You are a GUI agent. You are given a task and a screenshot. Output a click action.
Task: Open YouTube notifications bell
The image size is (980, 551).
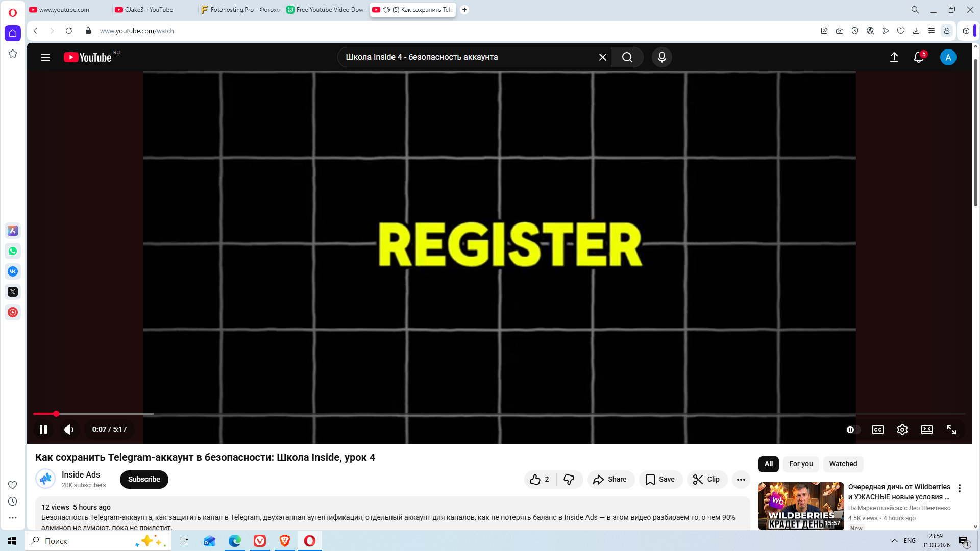(x=918, y=57)
